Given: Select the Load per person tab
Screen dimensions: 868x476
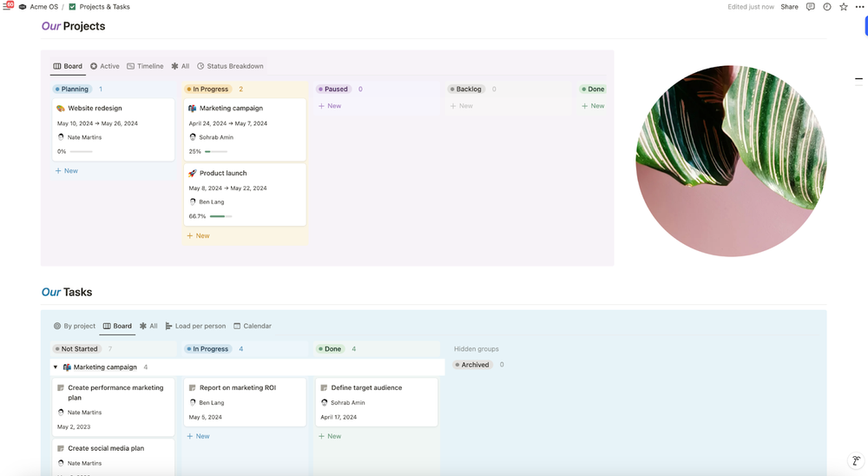Looking at the screenshot, I should pyautogui.click(x=195, y=326).
